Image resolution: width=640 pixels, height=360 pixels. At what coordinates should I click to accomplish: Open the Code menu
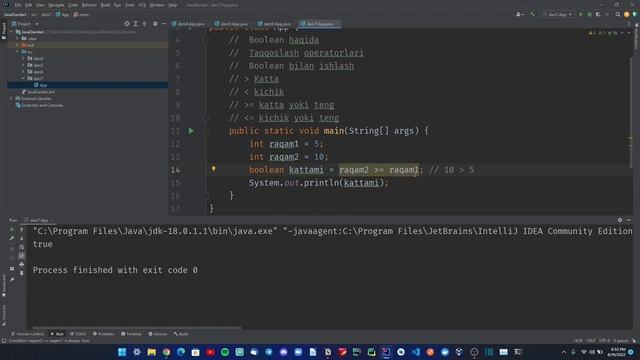coord(73,5)
